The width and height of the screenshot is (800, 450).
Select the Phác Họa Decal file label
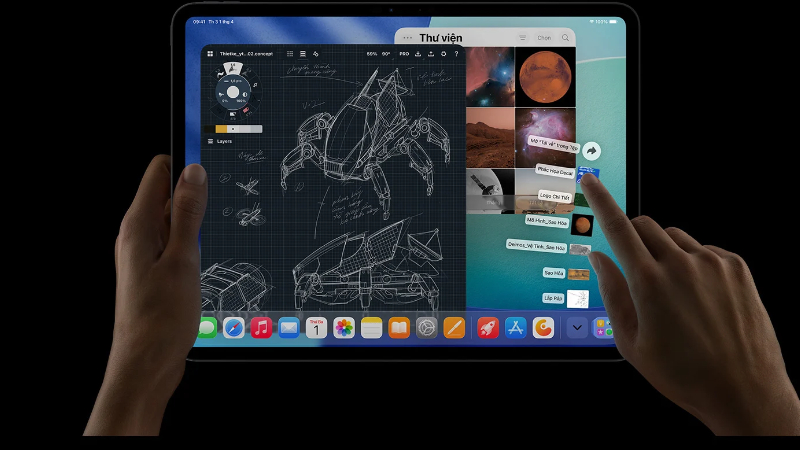click(x=555, y=171)
